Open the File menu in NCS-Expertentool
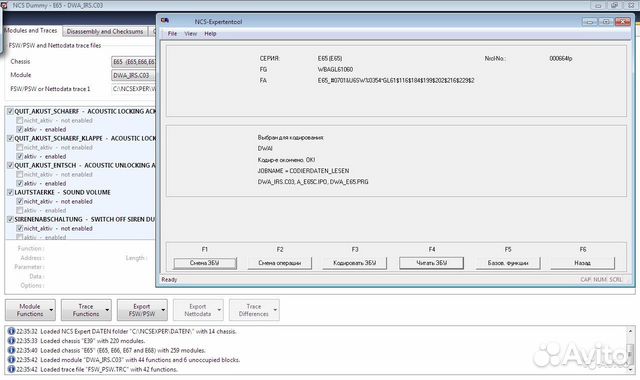Image resolution: width=640 pixels, height=380 pixels. pos(172,33)
